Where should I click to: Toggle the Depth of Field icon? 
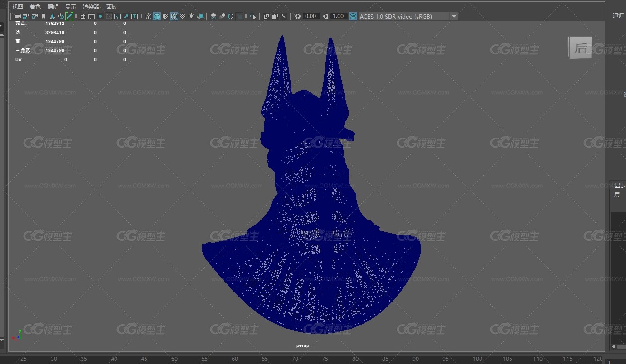click(x=239, y=16)
